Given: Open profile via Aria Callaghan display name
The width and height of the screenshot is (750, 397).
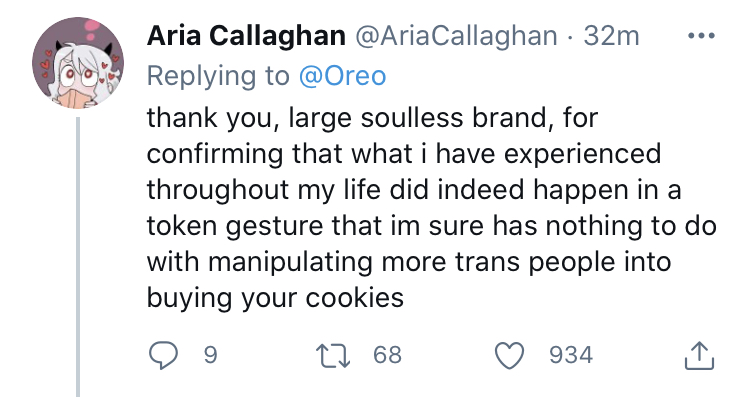Looking at the screenshot, I should pos(246,36).
